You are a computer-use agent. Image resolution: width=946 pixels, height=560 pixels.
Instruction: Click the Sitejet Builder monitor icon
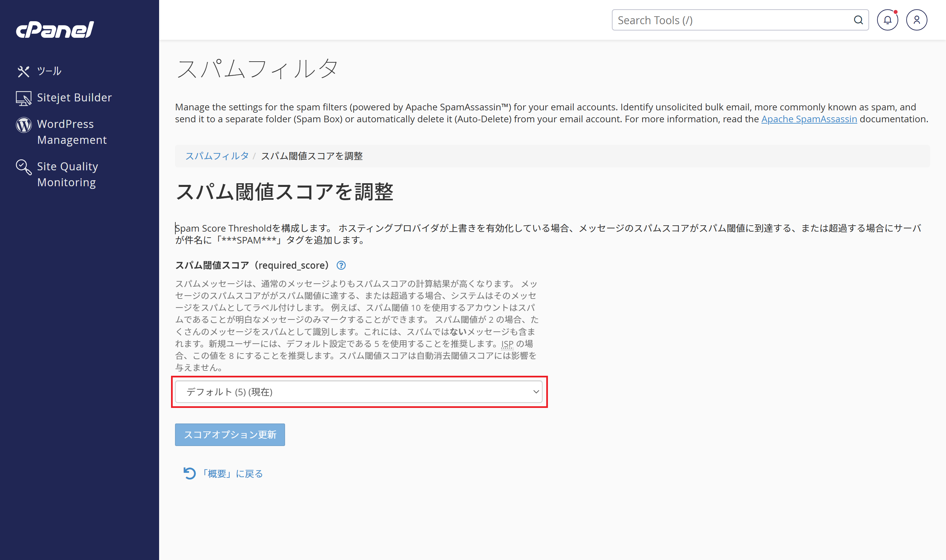coord(24,98)
